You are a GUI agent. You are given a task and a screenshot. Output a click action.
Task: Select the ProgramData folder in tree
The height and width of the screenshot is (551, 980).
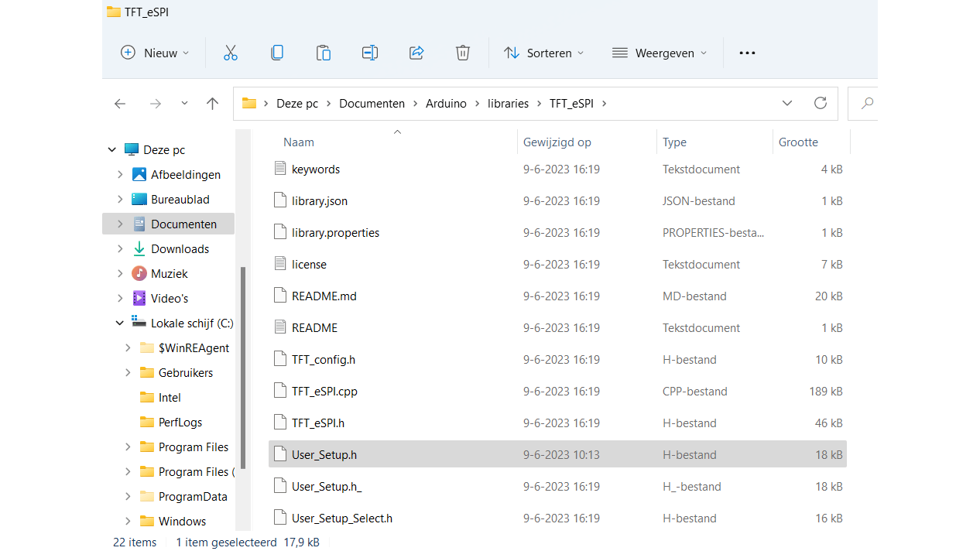click(193, 497)
